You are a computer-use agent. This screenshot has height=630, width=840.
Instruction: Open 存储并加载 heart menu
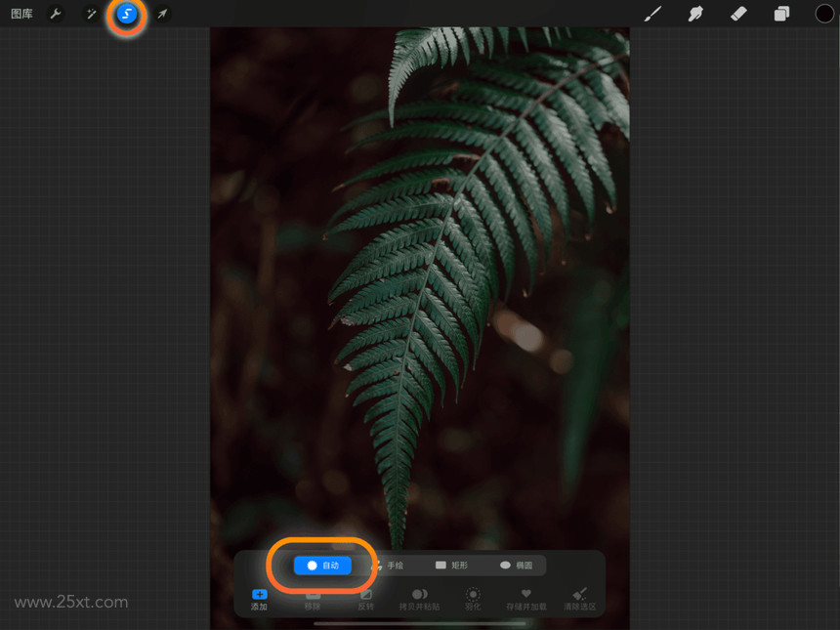coord(526,600)
